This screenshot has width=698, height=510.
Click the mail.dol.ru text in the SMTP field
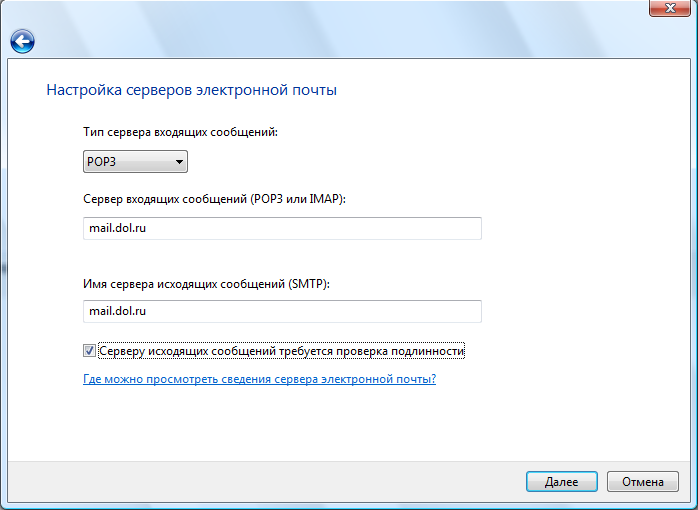118,311
